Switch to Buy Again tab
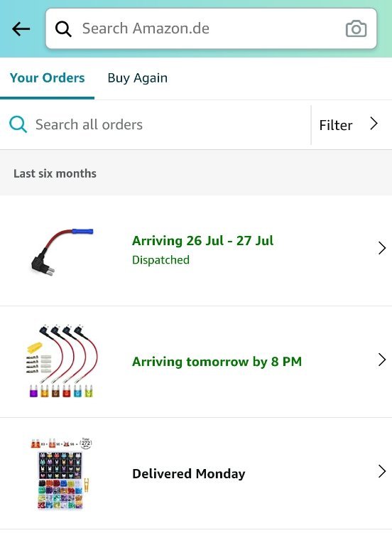 tap(138, 78)
